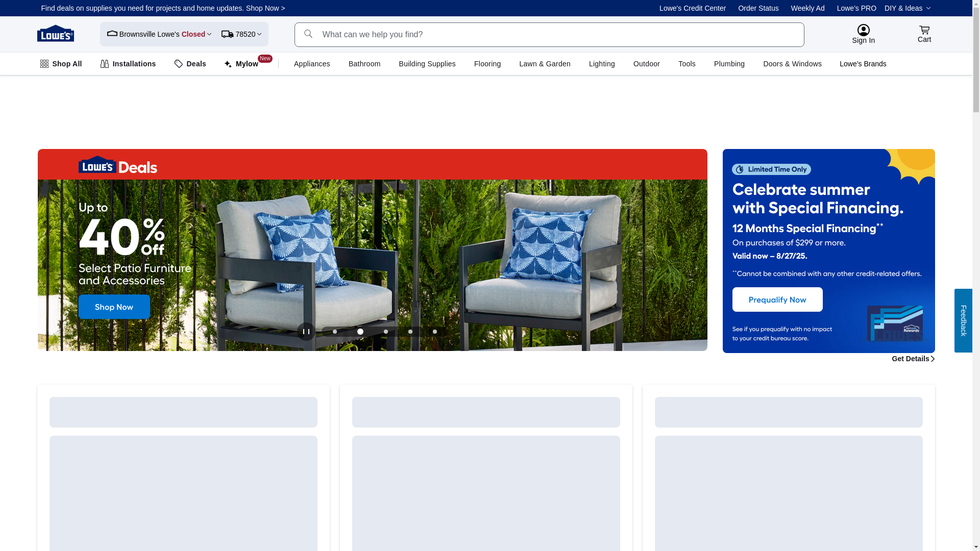Click the Lowe's logo home icon
Viewport: 980px width, 551px height.
55,34
